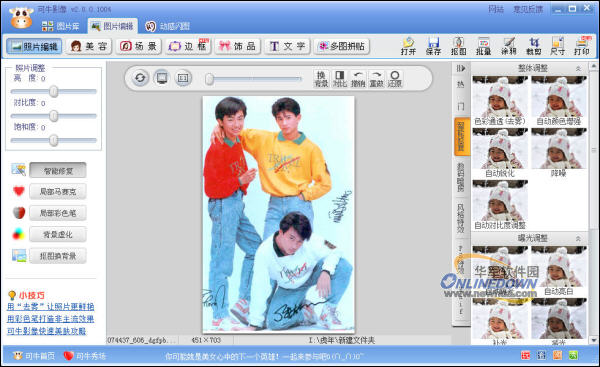Click the 打开 (open file) icon

(x=408, y=46)
